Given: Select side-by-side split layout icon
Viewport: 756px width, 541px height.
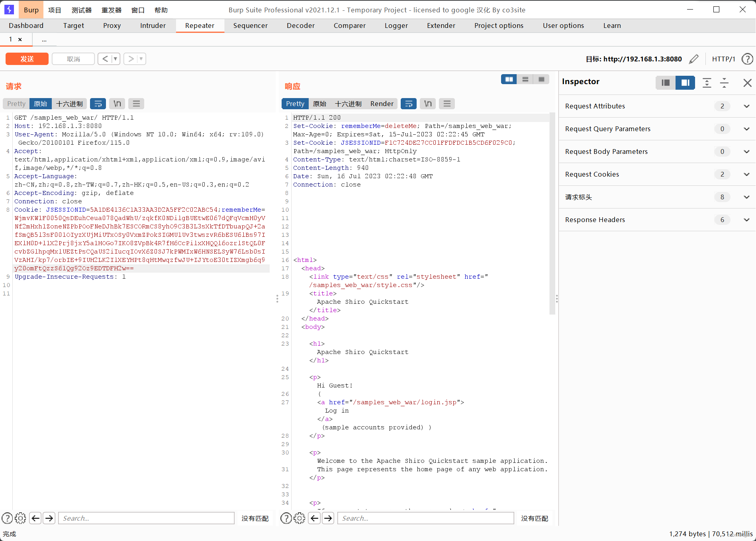Looking at the screenshot, I should coord(509,79).
